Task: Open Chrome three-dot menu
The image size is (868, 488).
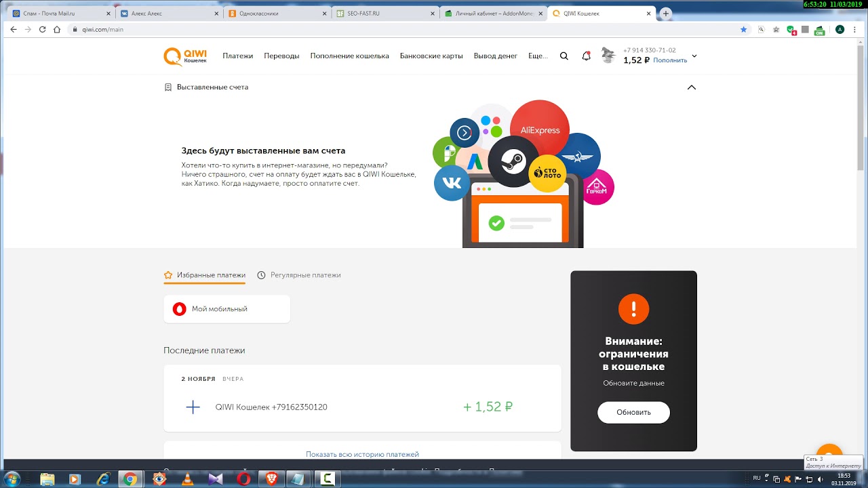Action: click(856, 29)
